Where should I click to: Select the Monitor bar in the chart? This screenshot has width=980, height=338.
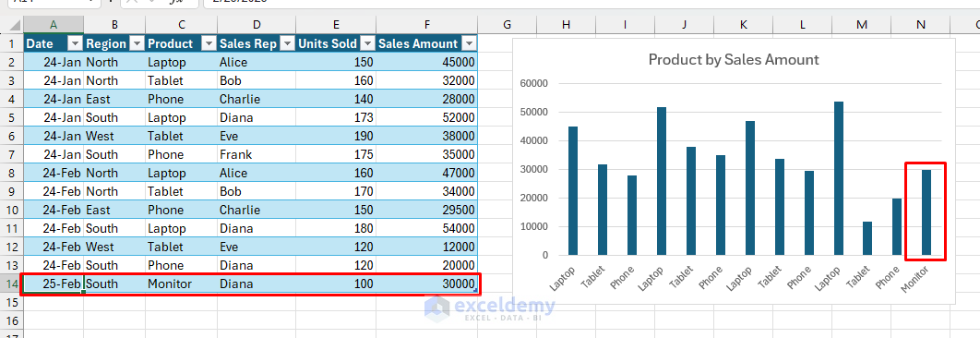[926, 212]
